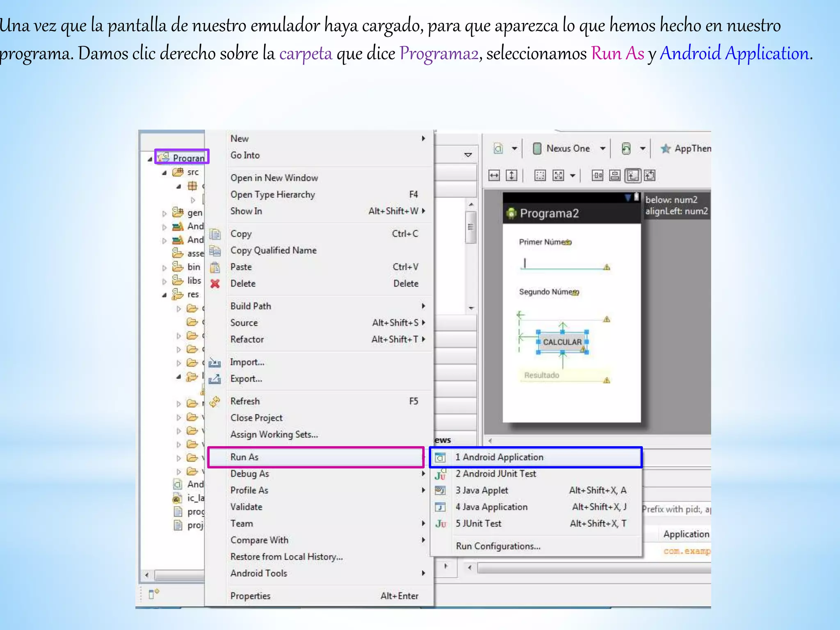
Task: Click Validate menu entry
Action: pyautogui.click(x=319, y=507)
